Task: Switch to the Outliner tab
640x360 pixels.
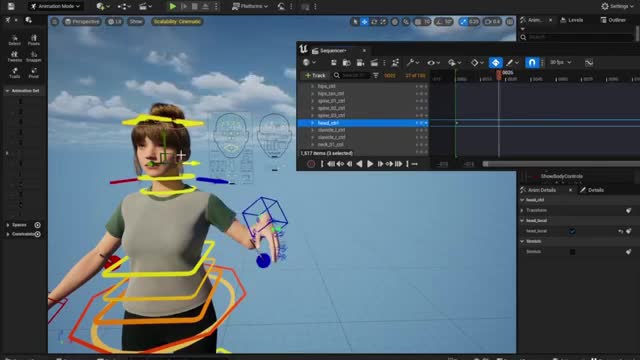Action: pyautogui.click(x=613, y=20)
